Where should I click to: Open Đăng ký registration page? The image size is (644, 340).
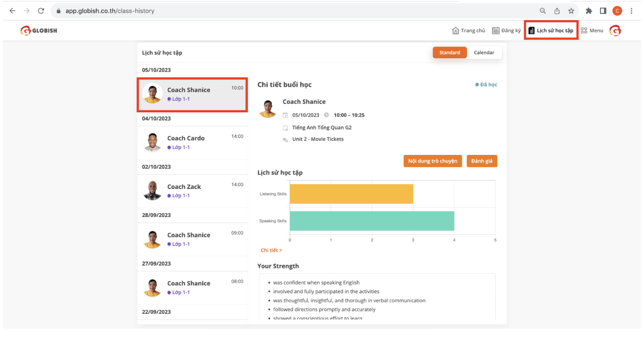pos(506,31)
